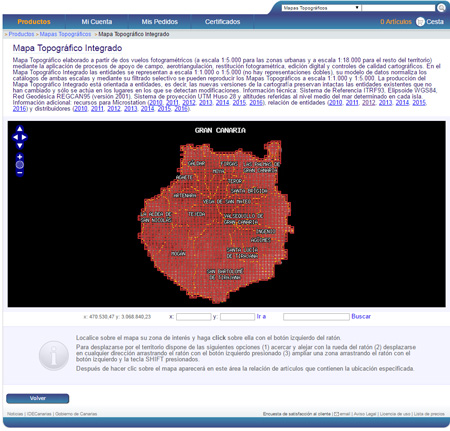Zoom in using the plus map control

[20, 157]
